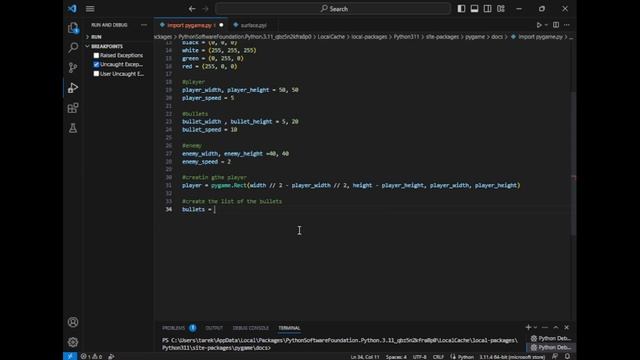Image resolution: width=640 pixels, height=360 pixels.
Task: Select the second Python Debug terminal
Action: tap(551, 347)
